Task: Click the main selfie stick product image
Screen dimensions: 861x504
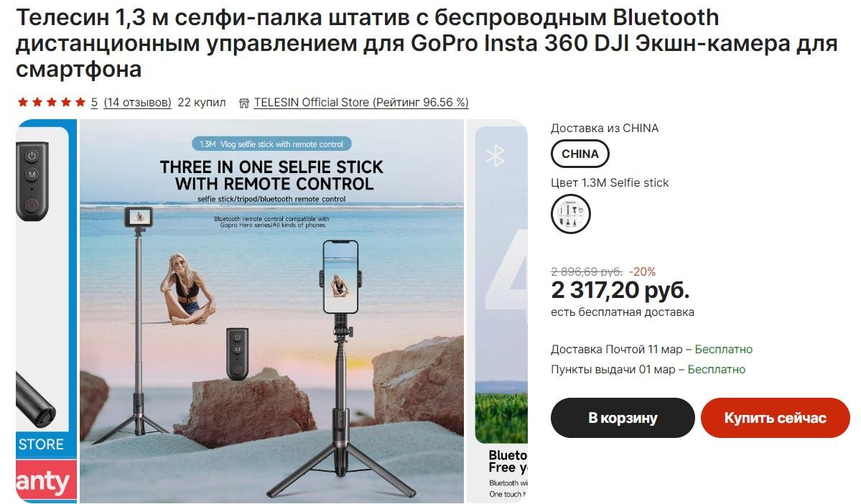Action: [272, 311]
